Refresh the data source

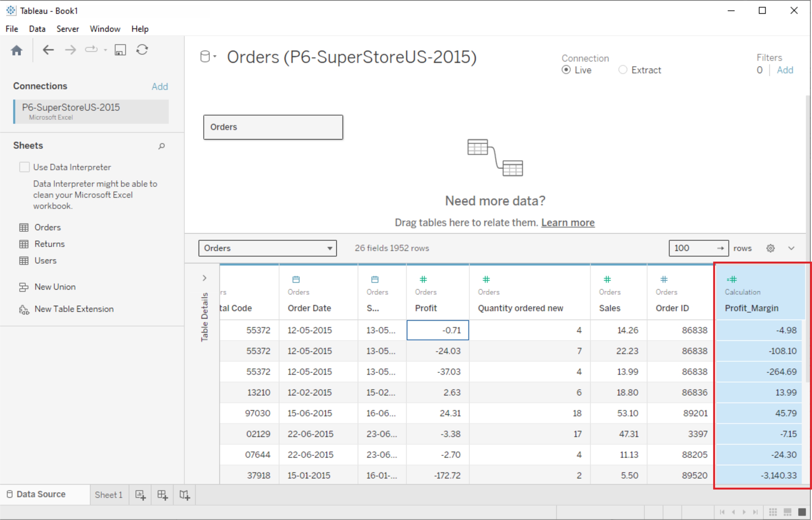point(142,50)
